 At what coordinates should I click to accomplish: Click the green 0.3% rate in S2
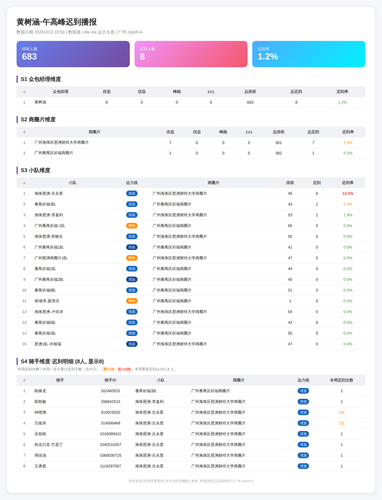click(x=348, y=153)
